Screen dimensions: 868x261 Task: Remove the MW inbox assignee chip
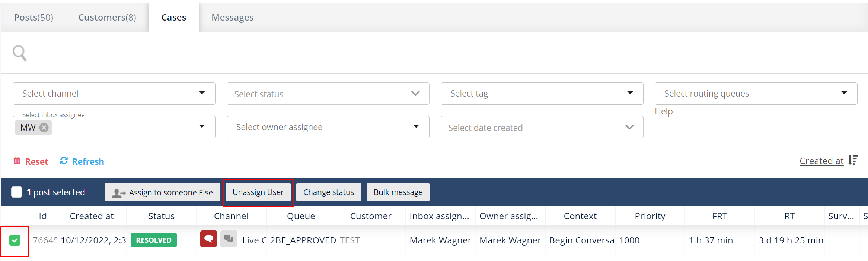pyautogui.click(x=44, y=128)
